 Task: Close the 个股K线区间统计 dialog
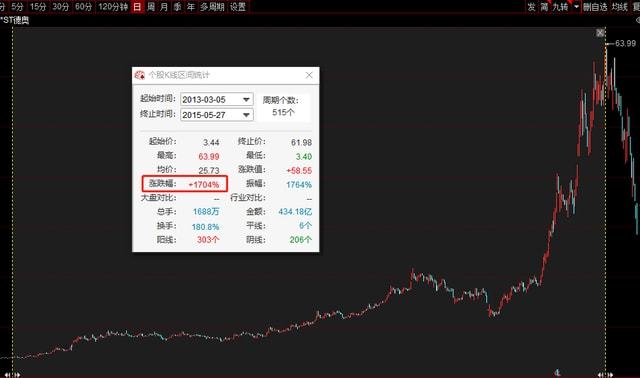coord(309,75)
